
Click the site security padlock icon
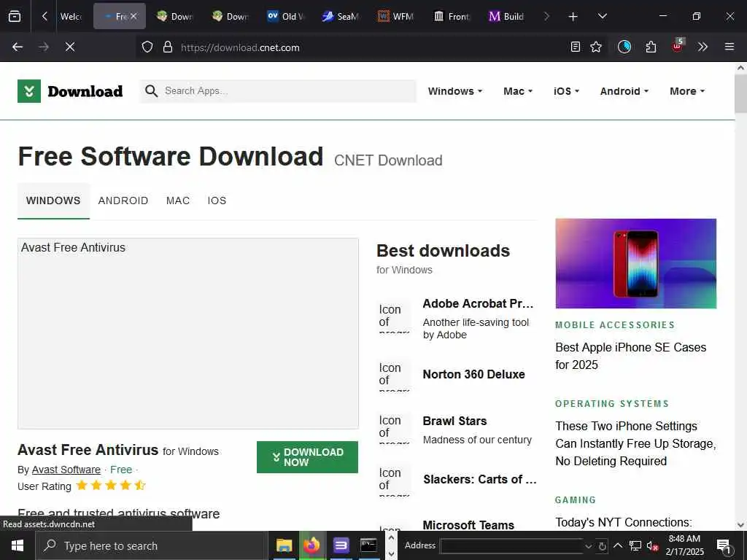coord(168,47)
